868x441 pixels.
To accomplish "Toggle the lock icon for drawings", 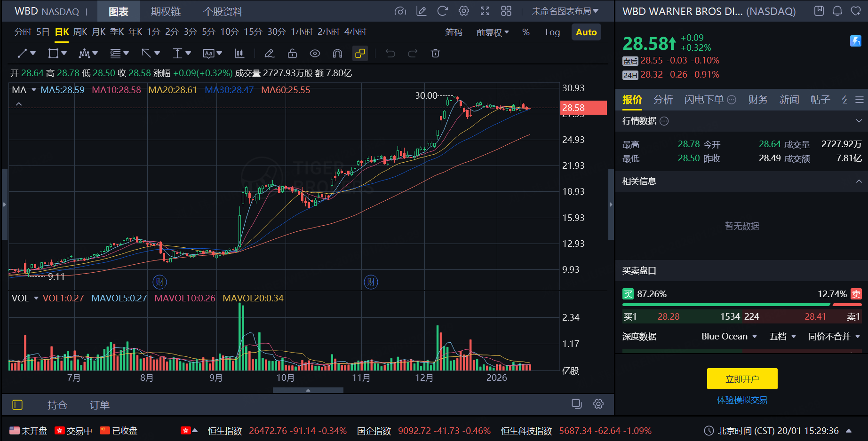I will tap(292, 53).
